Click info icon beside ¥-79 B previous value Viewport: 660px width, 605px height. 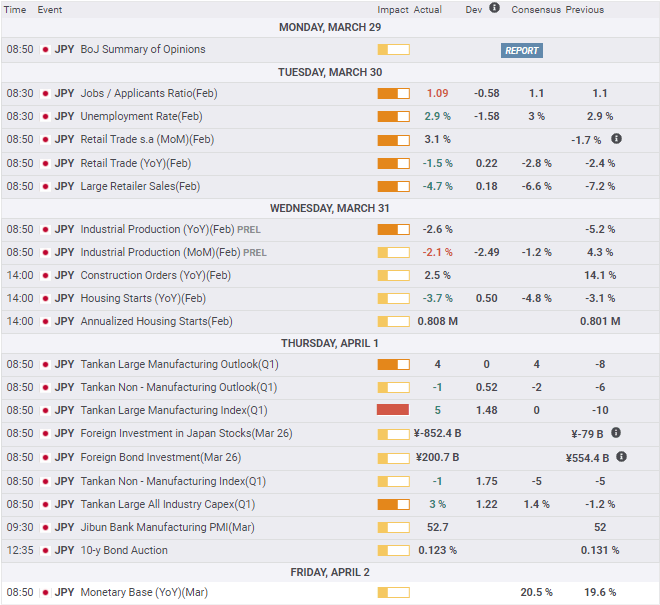click(616, 432)
